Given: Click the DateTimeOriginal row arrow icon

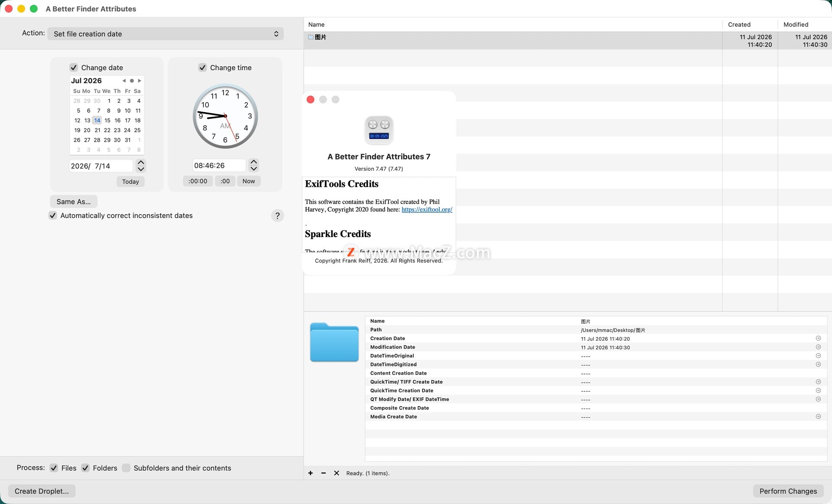Looking at the screenshot, I should click(x=818, y=356).
